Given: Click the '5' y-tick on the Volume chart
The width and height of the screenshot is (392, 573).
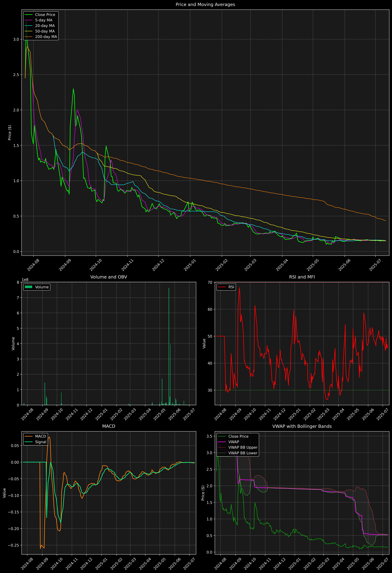Looking at the screenshot, I should tap(18, 328).
